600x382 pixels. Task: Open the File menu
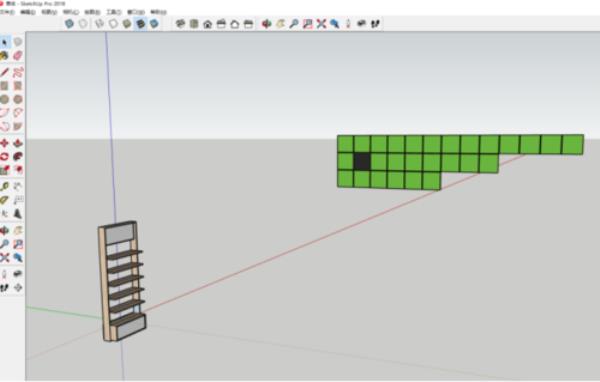click(7, 12)
